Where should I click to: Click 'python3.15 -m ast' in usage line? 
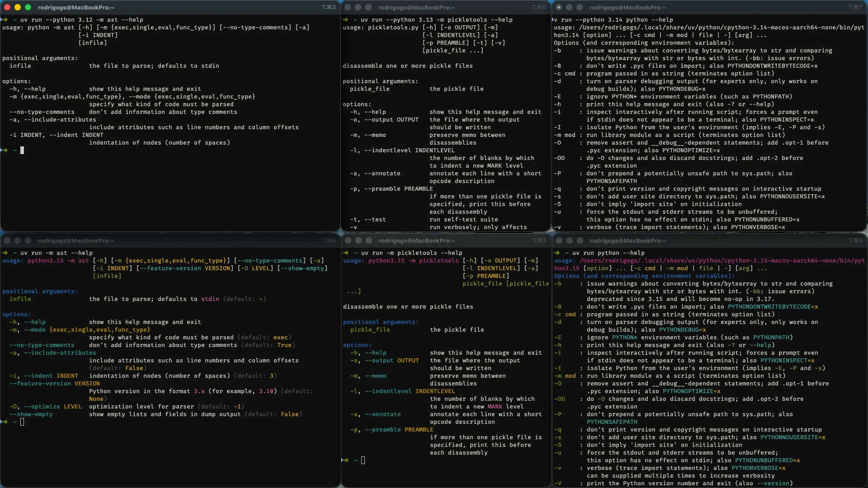coord(58,261)
